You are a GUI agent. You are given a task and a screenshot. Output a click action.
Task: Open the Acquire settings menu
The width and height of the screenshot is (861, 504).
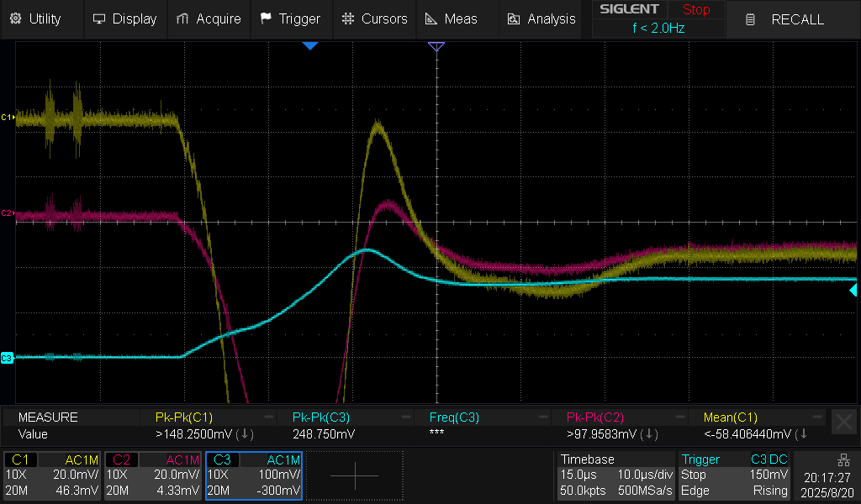pos(209,18)
